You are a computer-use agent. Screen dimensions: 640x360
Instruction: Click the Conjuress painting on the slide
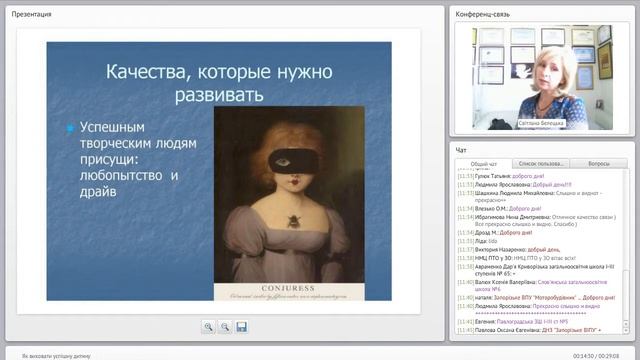click(x=289, y=203)
